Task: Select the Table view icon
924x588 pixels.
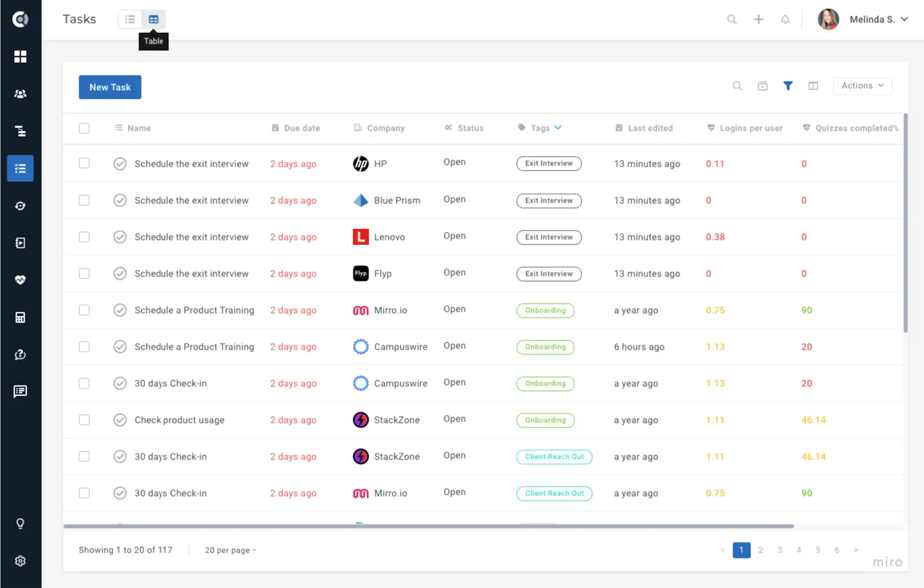Action: 154,20
